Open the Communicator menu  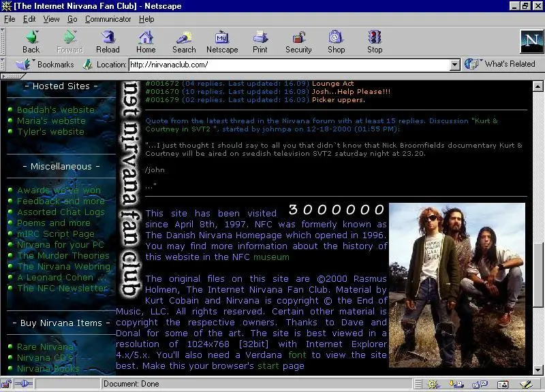pyautogui.click(x=108, y=19)
